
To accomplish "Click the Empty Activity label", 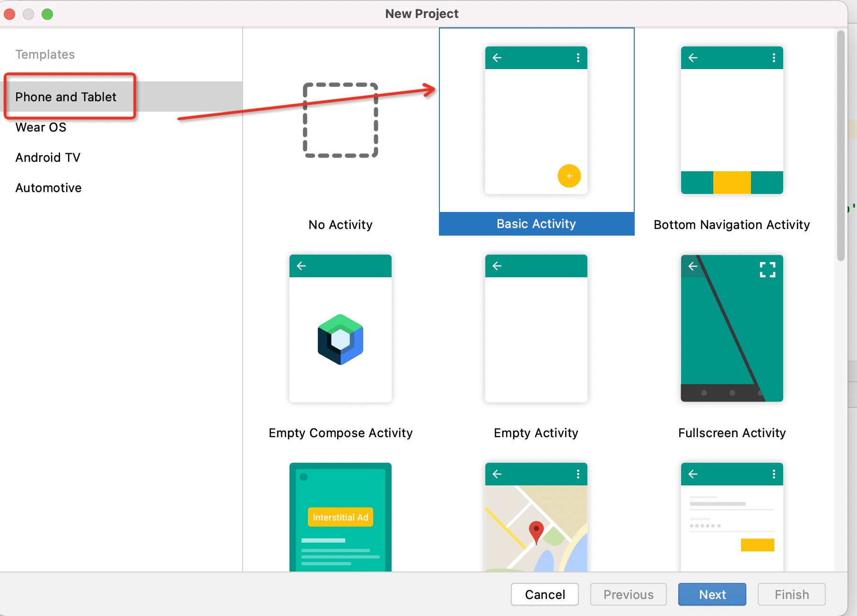I will (536, 433).
